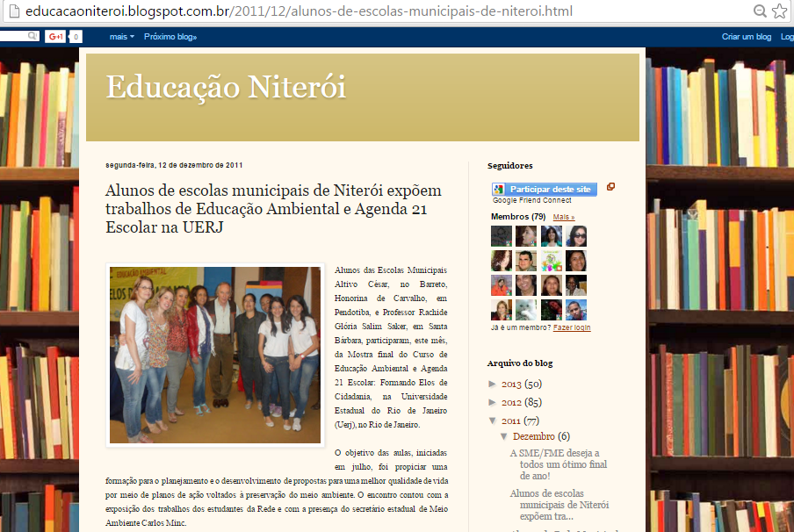
Task: Open the 'Mais »' members link
Action: tap(564, 217)
